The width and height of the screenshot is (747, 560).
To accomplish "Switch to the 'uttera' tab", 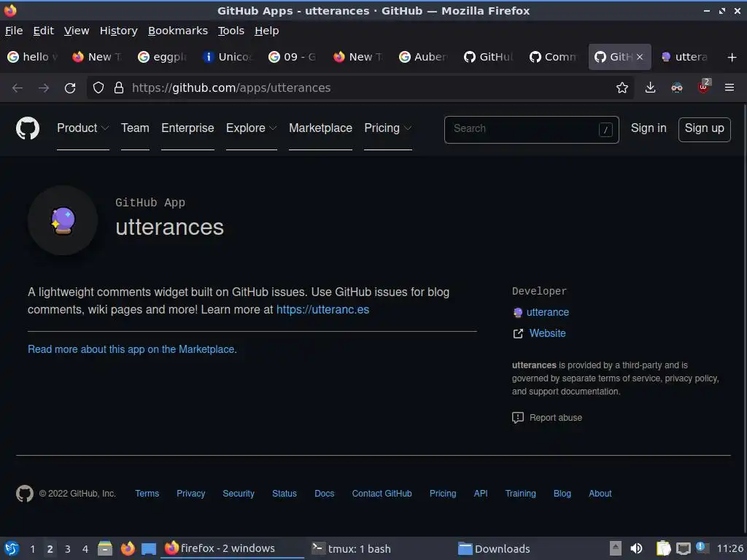I will pos(684,57).
